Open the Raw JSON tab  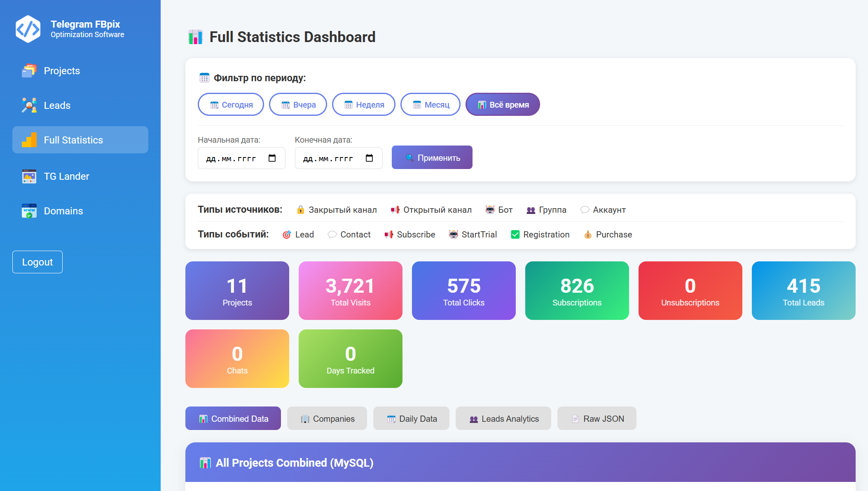tap(597, 419)
